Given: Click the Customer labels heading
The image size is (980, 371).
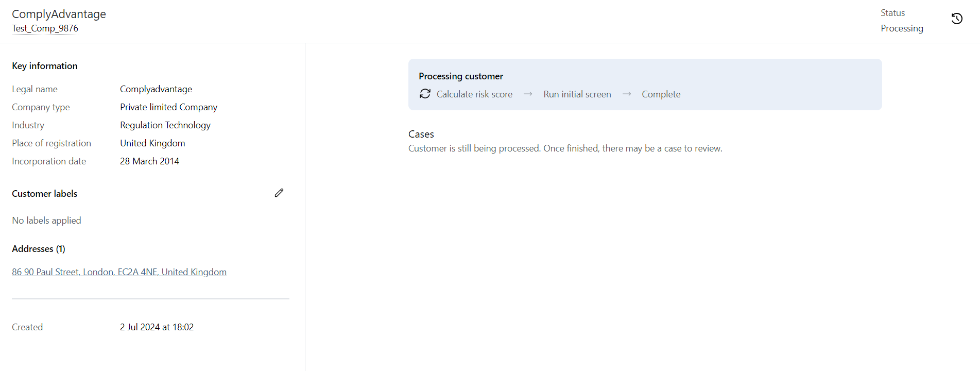Looking at the screenshot, I should click(x=45, y=194).
